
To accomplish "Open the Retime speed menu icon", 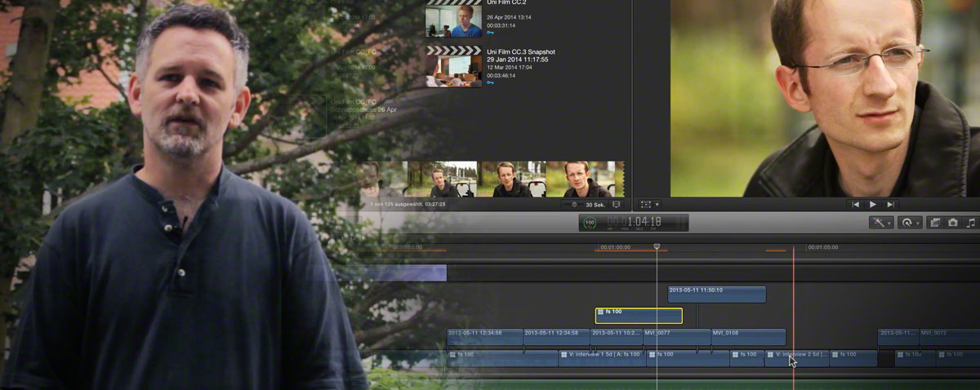I will (x=909, y=222).
